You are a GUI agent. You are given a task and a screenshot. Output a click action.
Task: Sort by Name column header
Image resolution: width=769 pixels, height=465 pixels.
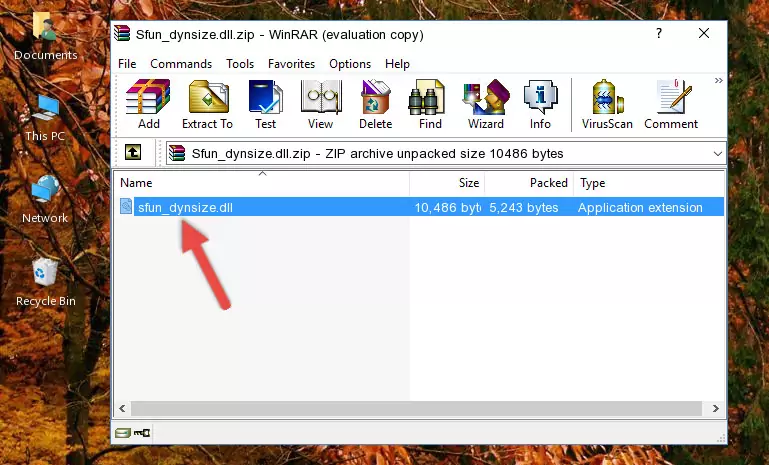pyautogui.click(x=262, y=183)
